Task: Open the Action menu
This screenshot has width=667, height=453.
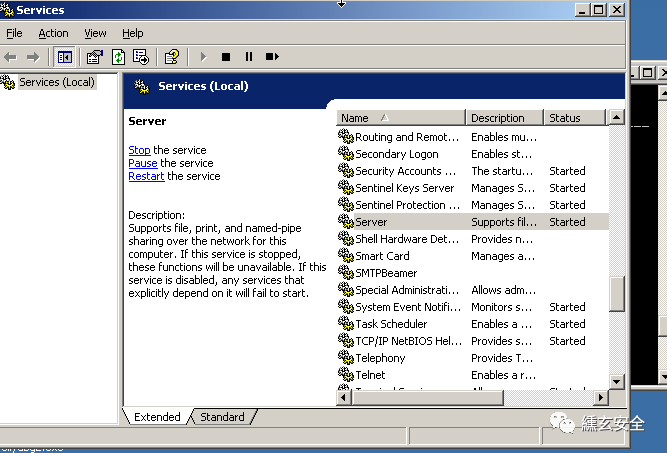Action: coord(53,33)
